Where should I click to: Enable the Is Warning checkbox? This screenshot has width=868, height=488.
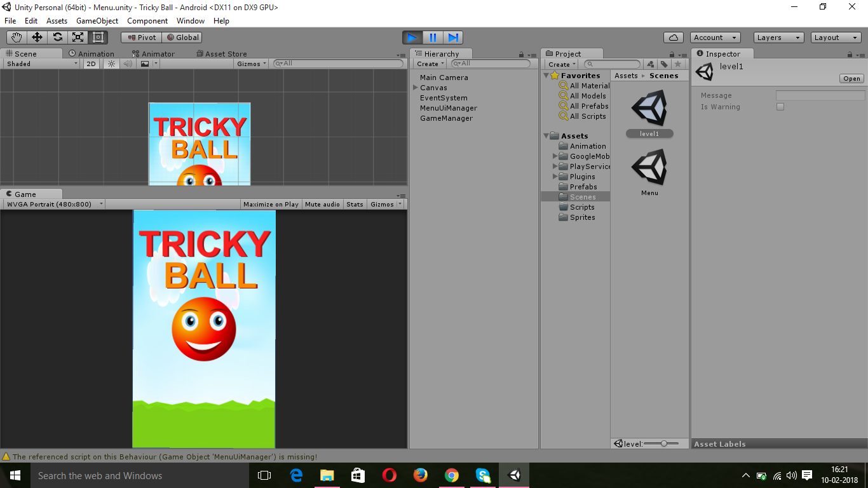(x=780, y=107)
